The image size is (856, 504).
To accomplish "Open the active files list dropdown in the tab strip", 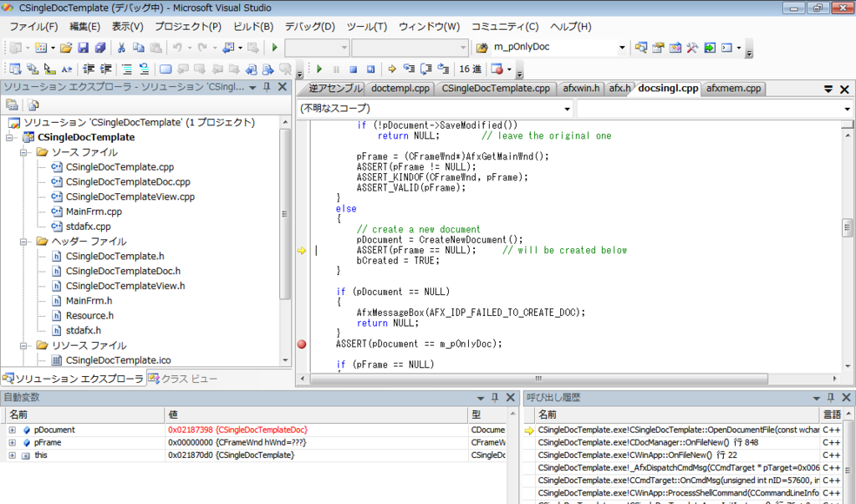I will 828,89.
